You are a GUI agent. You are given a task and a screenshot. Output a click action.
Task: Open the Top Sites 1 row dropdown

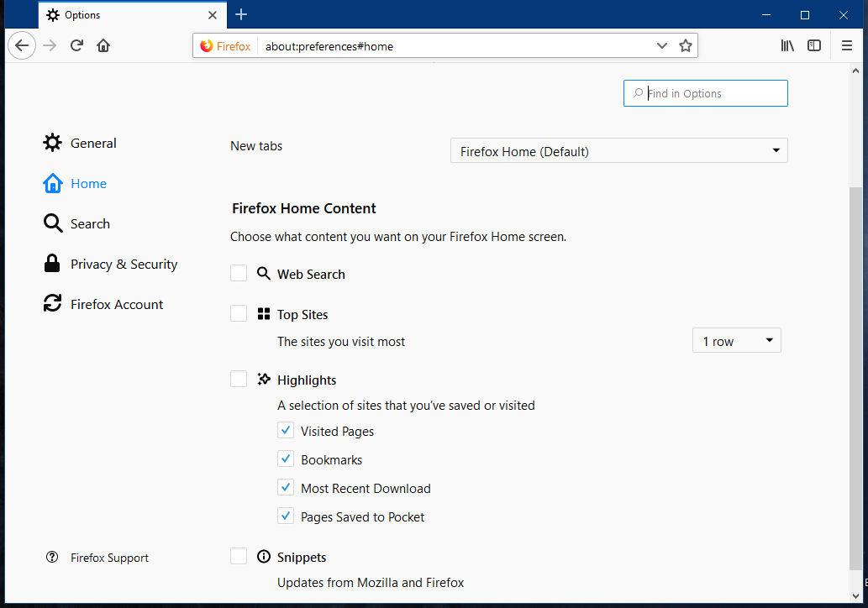(x=736, y=340)
